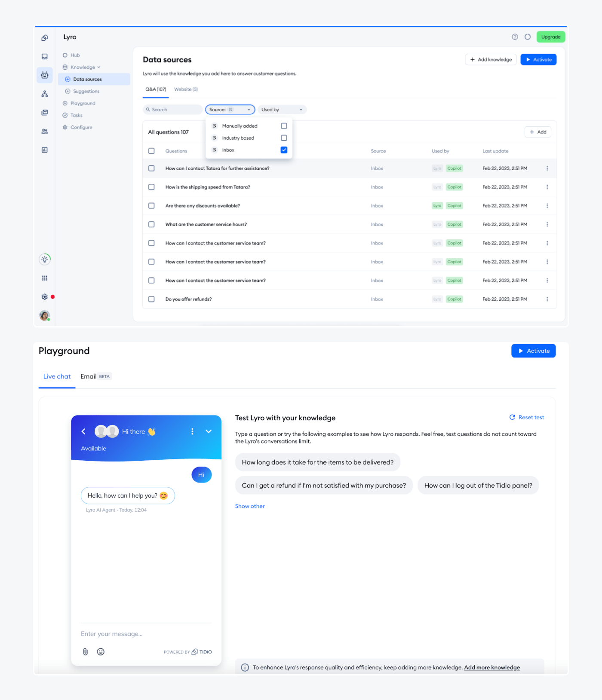Open the apps grid icon in left rail
The height and width of the screenshot is (700, 602).
(45, 278)
